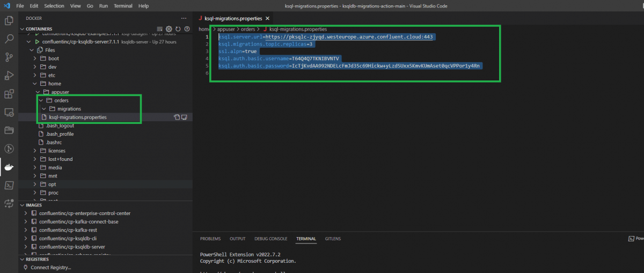Click the containers refresh icon
The height and width of the screenshot is (273, 644).
pos(178,28)
